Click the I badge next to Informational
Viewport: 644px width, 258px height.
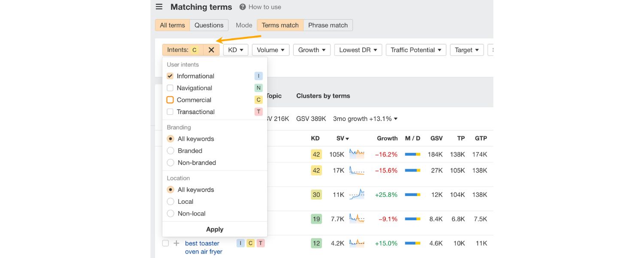coord(258,76)
